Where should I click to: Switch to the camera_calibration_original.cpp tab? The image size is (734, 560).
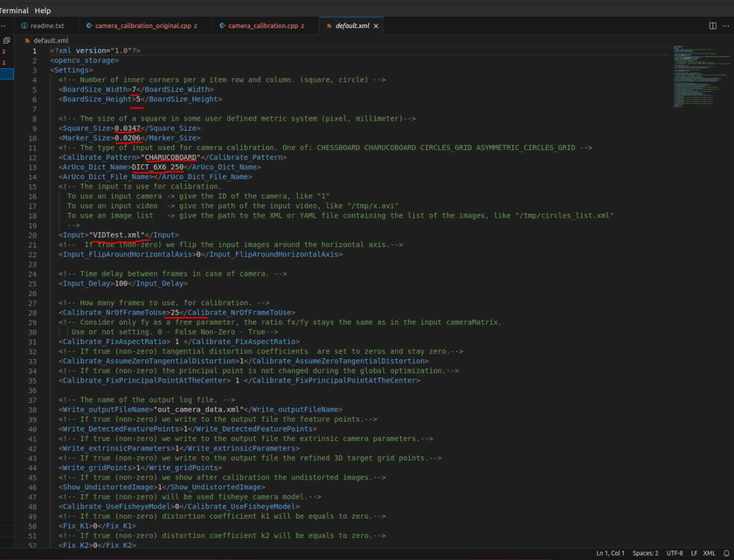(142, 25)
